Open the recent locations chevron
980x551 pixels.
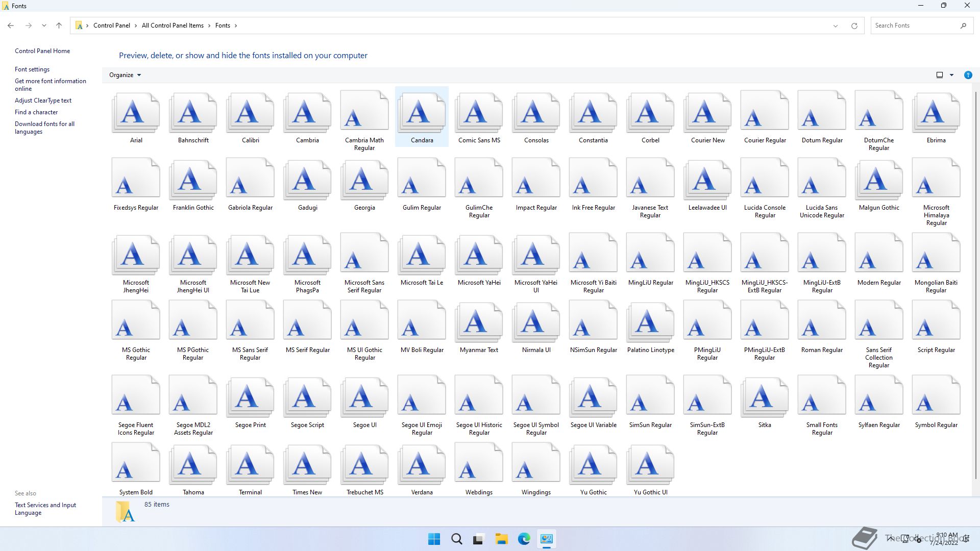[44, 26]
